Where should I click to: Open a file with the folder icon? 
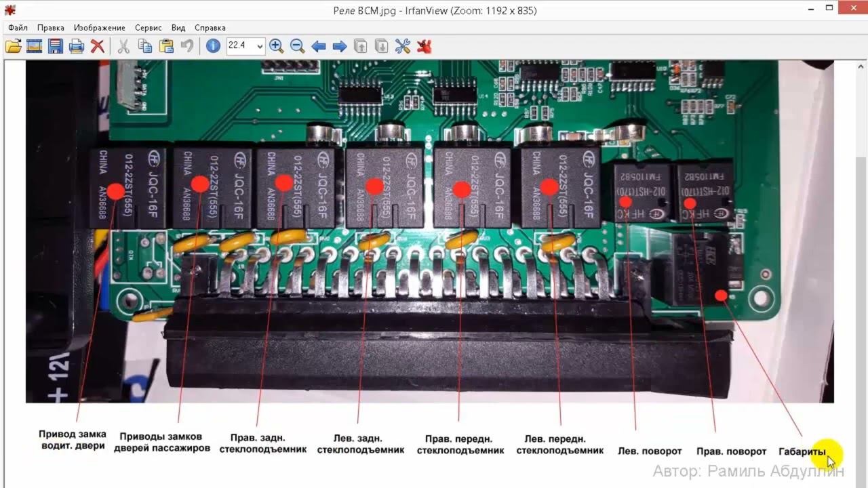click(x=14, y=46)
